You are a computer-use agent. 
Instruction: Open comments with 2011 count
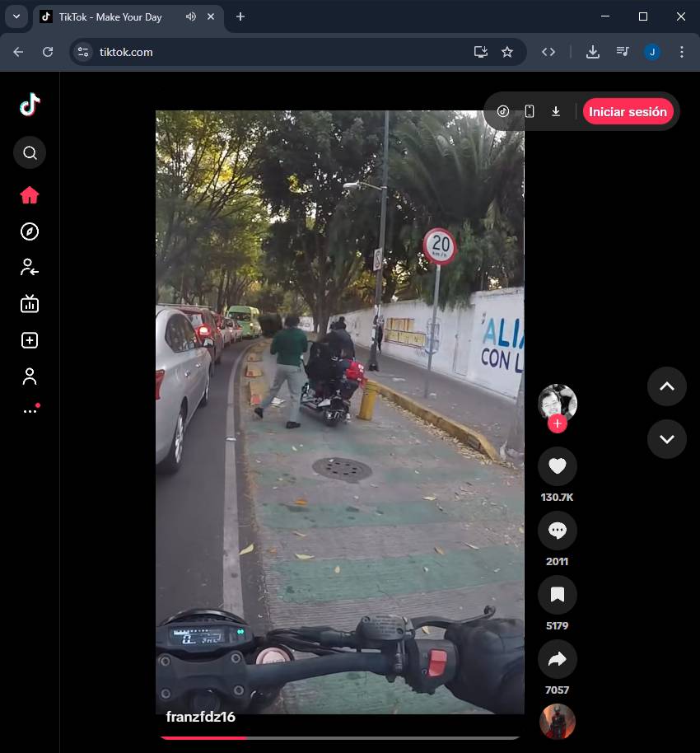coord(557,531)
